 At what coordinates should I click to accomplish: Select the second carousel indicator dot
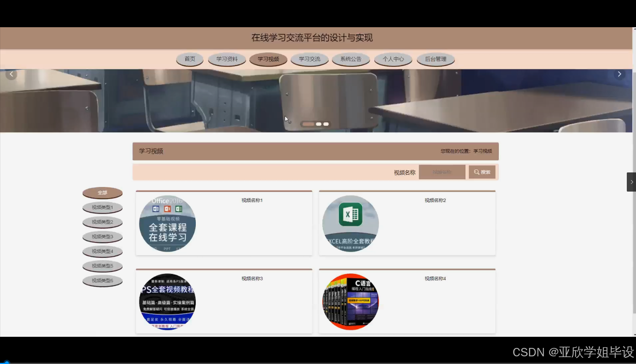(318, 124)
